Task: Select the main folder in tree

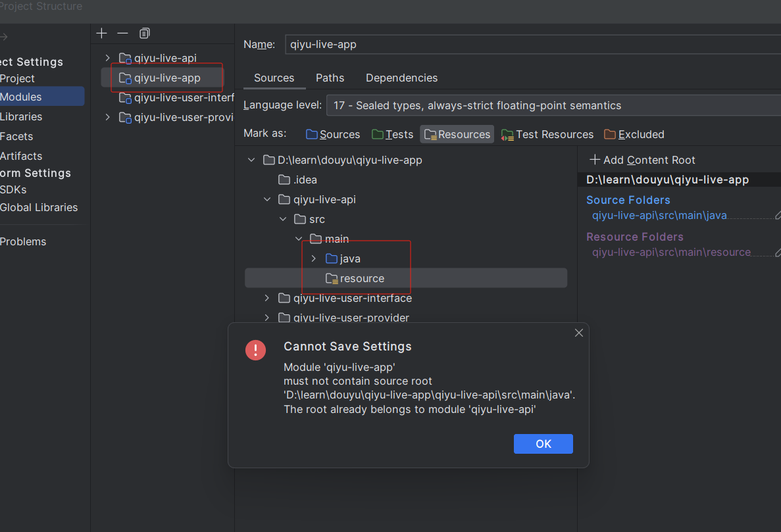Action: 329,239
